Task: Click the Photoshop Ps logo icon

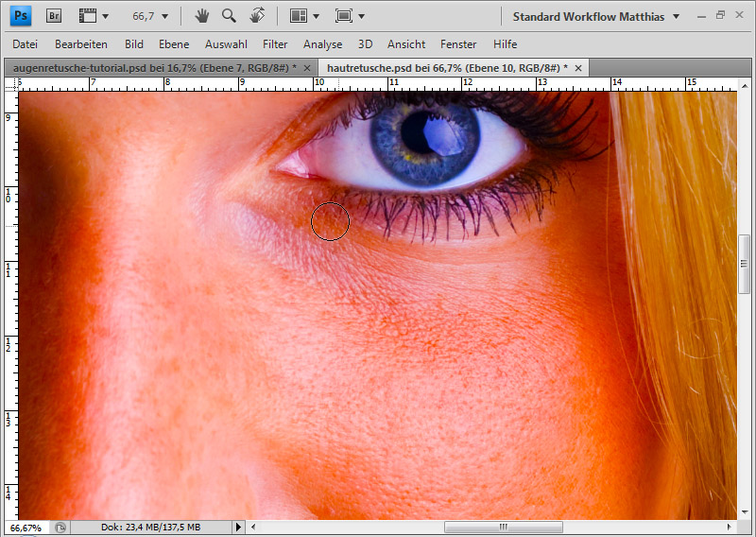Action: [20, 16]
